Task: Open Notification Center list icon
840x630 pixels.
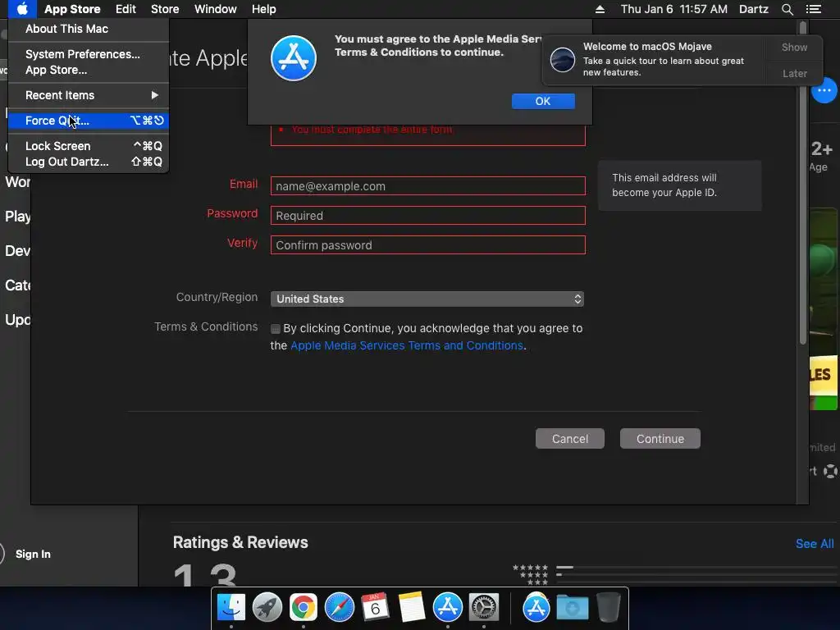Action: pos(813,9)
